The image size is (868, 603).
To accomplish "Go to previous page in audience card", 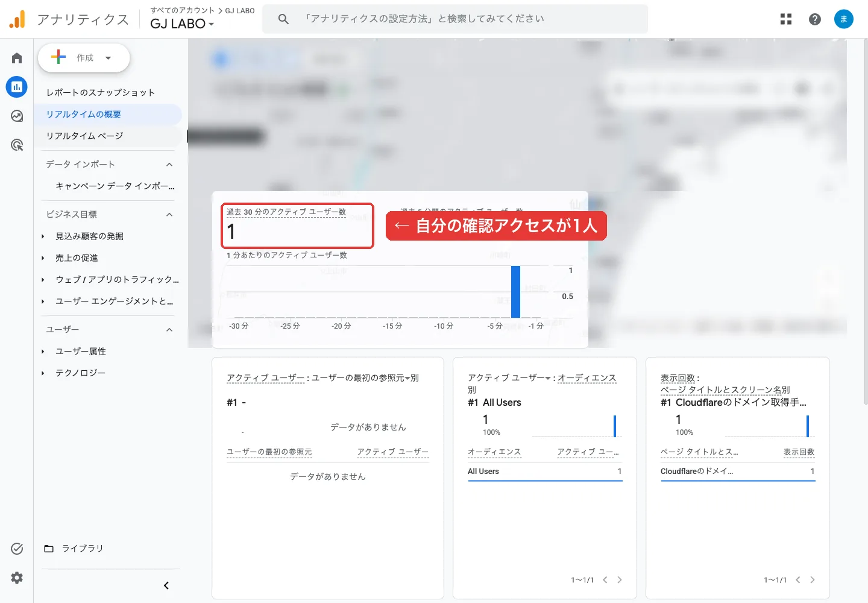I will 605,580.
